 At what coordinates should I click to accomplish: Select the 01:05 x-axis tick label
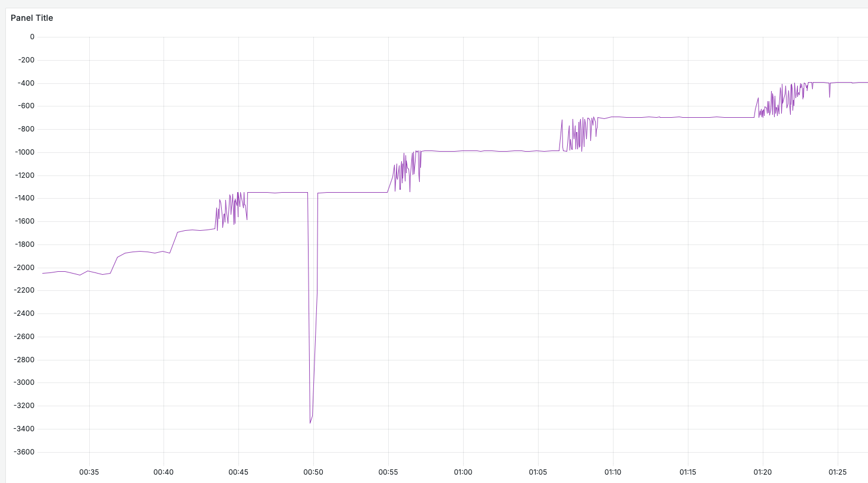[538, 472]
